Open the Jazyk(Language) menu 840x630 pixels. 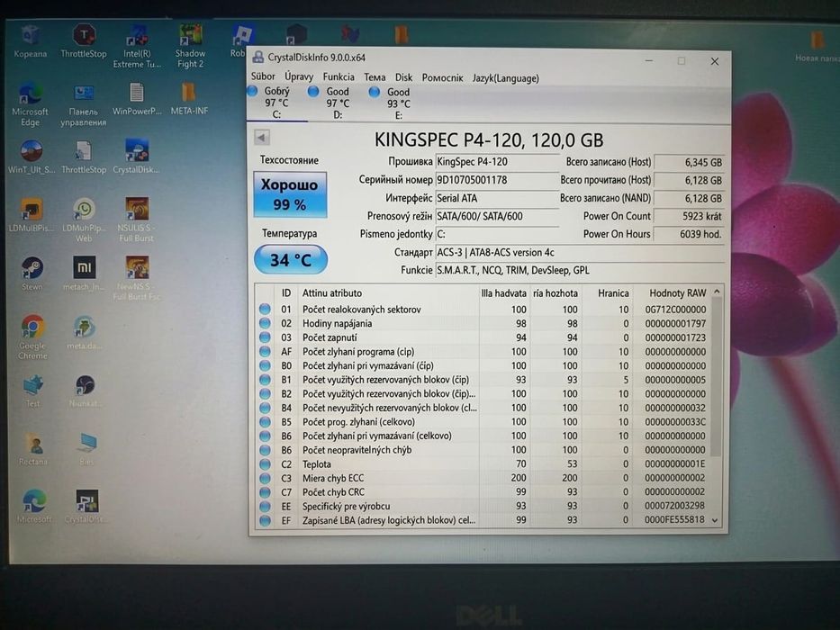[506, 78]
